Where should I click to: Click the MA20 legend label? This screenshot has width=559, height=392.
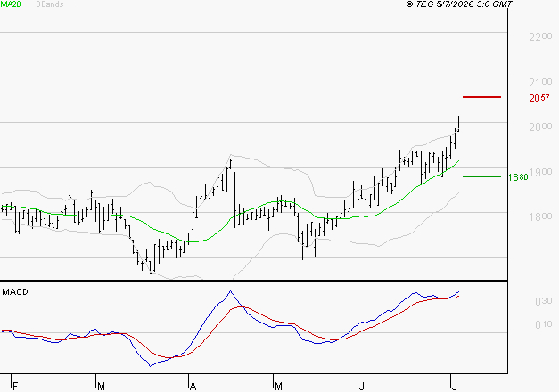coord(11,4)
